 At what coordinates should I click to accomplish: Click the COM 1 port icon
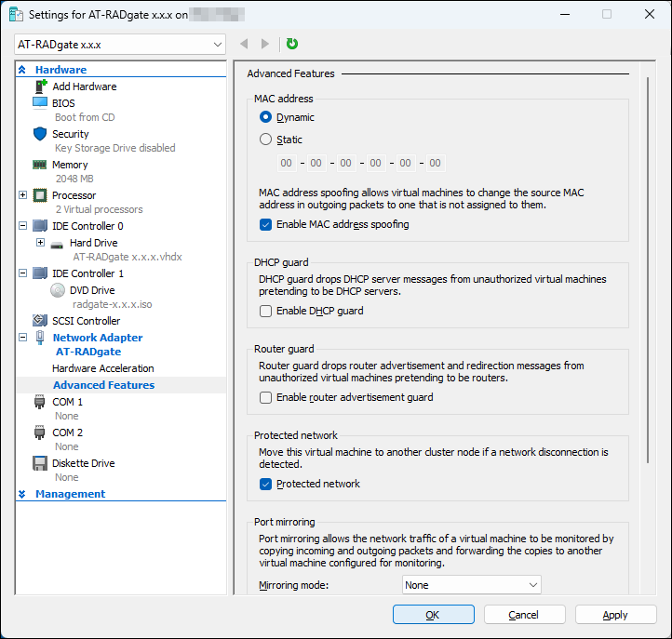coord(40,402)
